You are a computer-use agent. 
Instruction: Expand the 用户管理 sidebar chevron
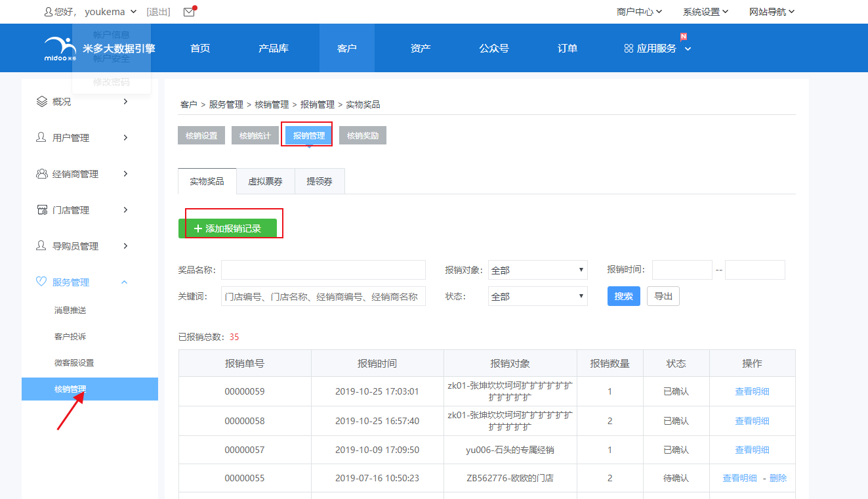(125, 138)
